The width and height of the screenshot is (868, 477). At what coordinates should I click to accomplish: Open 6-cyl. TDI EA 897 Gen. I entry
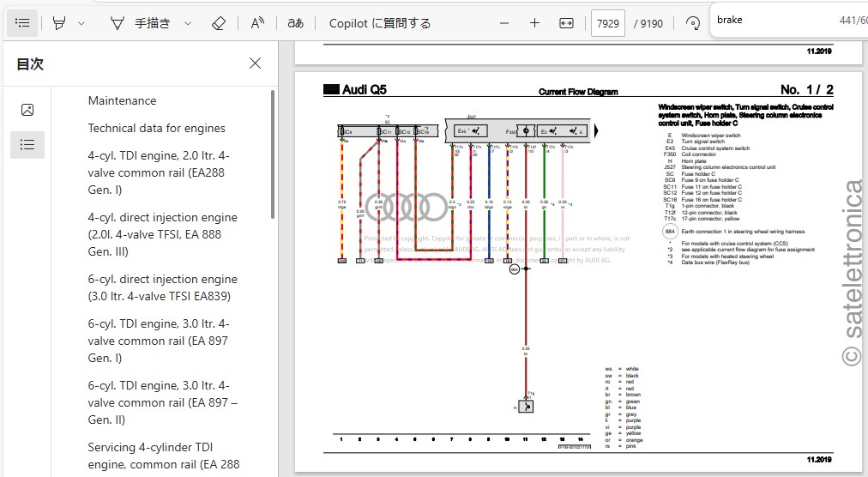coord(159,341)
